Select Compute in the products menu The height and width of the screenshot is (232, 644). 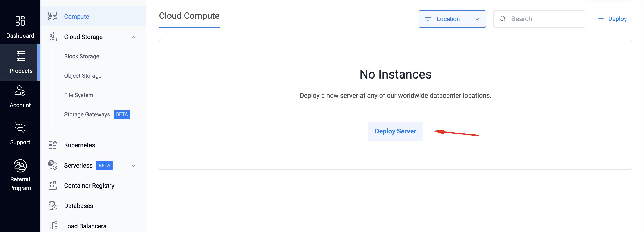pos(76,17)
